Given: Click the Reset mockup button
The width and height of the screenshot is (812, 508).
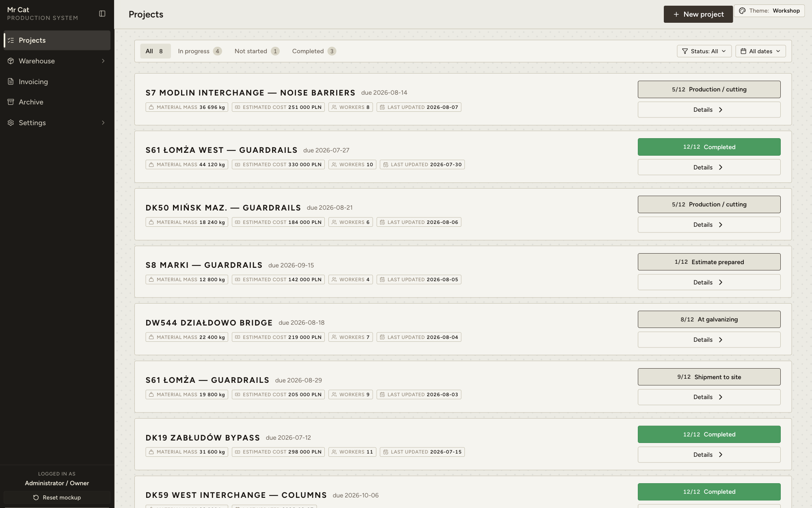Looking at the screenshot, I should (57, 497).
